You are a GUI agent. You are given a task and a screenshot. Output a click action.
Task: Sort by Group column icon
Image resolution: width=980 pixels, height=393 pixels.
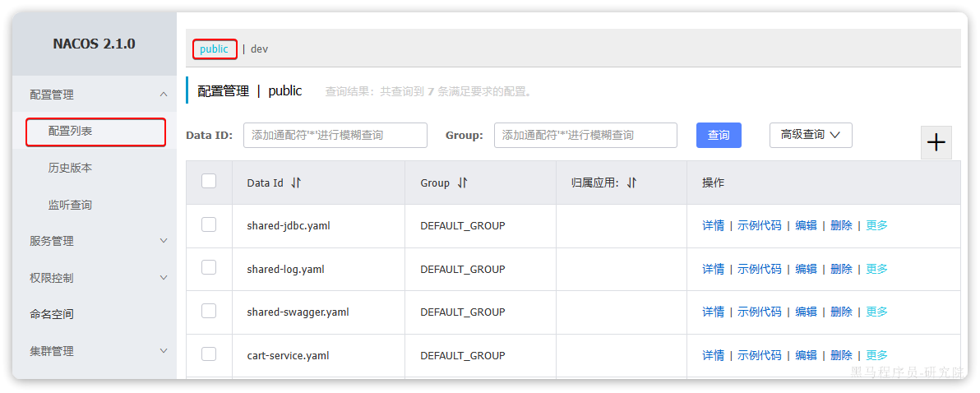coord(462,183)
